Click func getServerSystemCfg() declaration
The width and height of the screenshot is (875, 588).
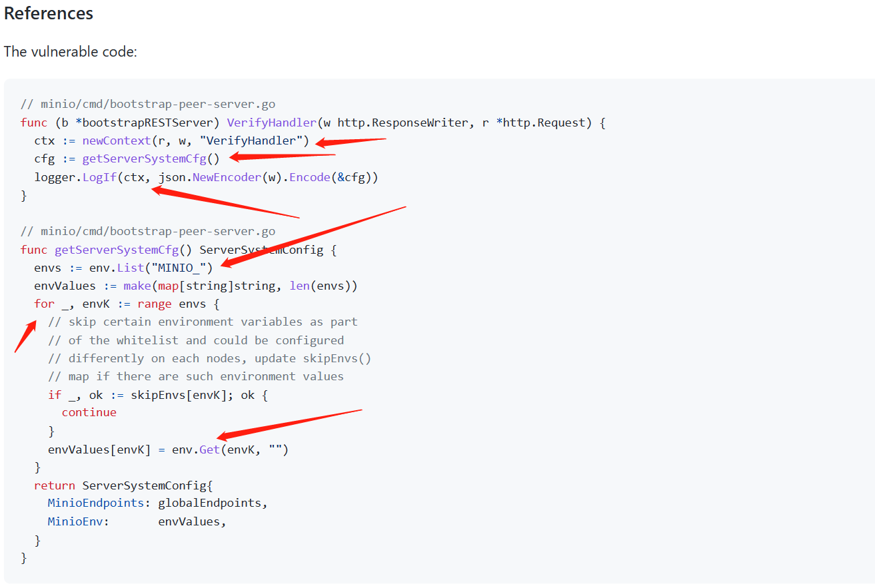coord(107,250)
